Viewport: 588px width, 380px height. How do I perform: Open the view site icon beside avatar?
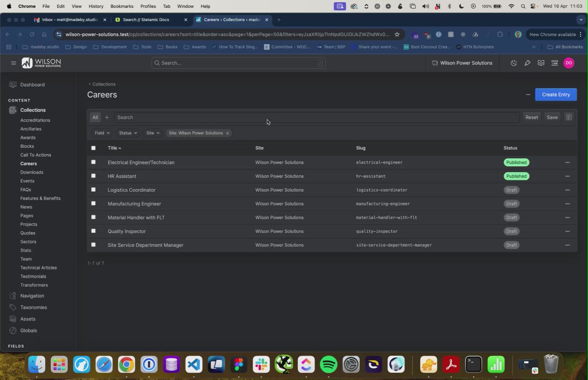pyautogui.click(x=554, y=63)
